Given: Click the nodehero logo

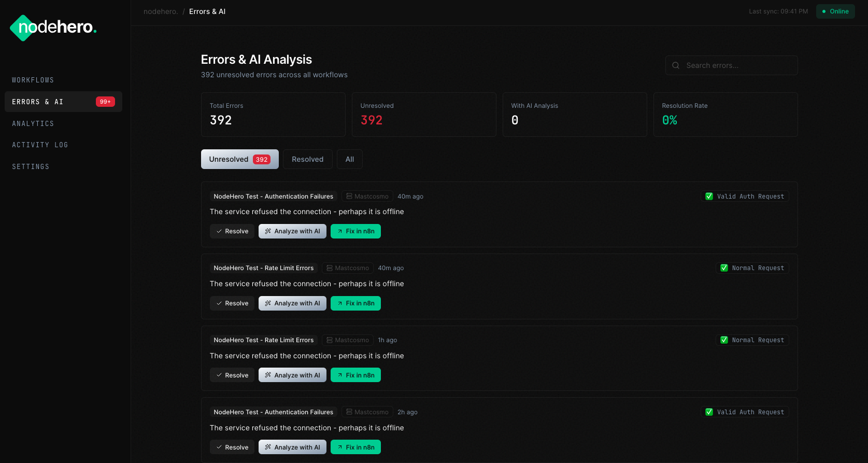Looking at the screenshot, I should [x=53, y=27].
